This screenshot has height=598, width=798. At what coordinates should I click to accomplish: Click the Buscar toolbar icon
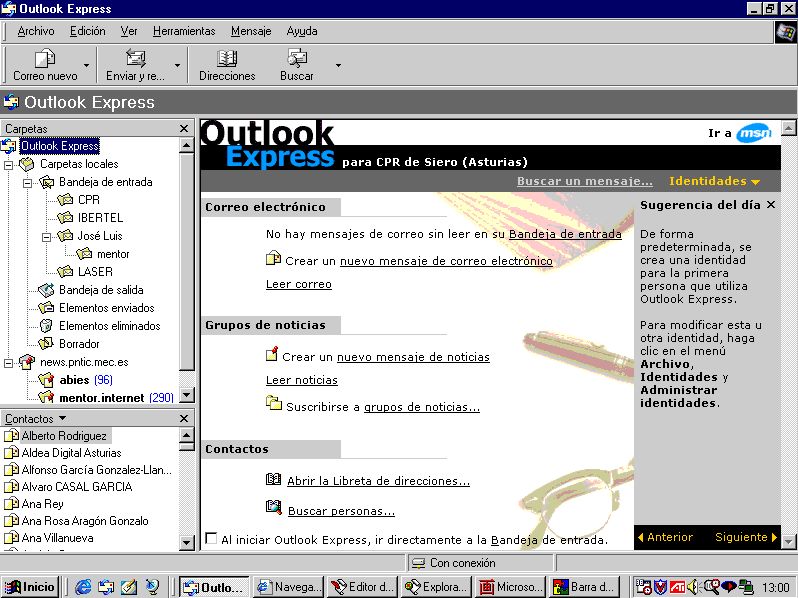tap(297, 59)
